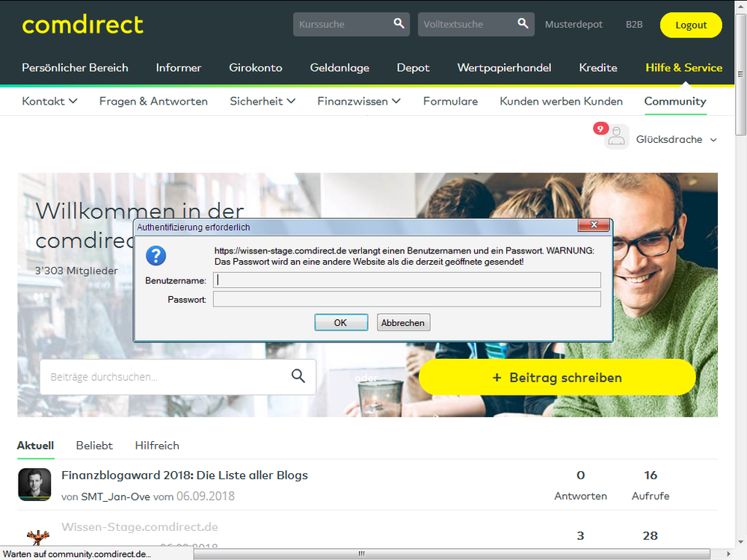Expand the Kontakt dropdown

(x=49, y=100)
